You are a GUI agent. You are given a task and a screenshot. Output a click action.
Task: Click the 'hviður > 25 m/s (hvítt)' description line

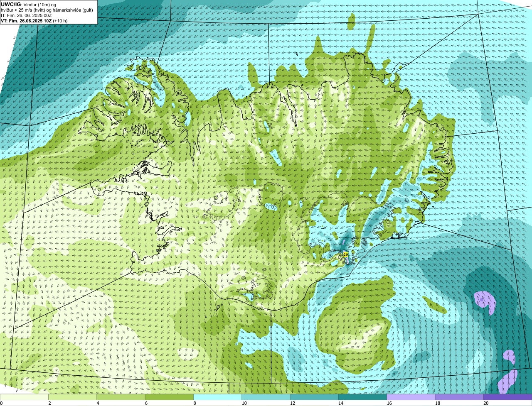pyautogui.click(x=47, y=10)
